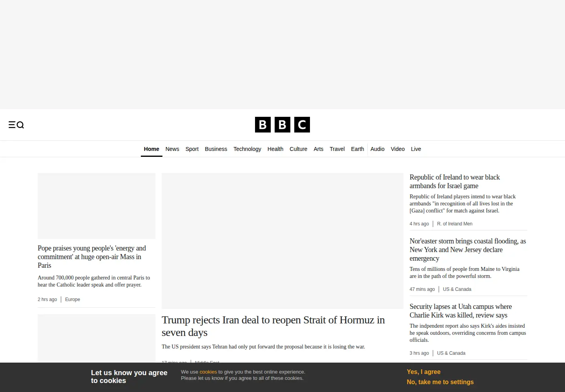565x392 pixels.
Task: Click the BBC logo
Action: pyautogui.click(x=282, y=125)
